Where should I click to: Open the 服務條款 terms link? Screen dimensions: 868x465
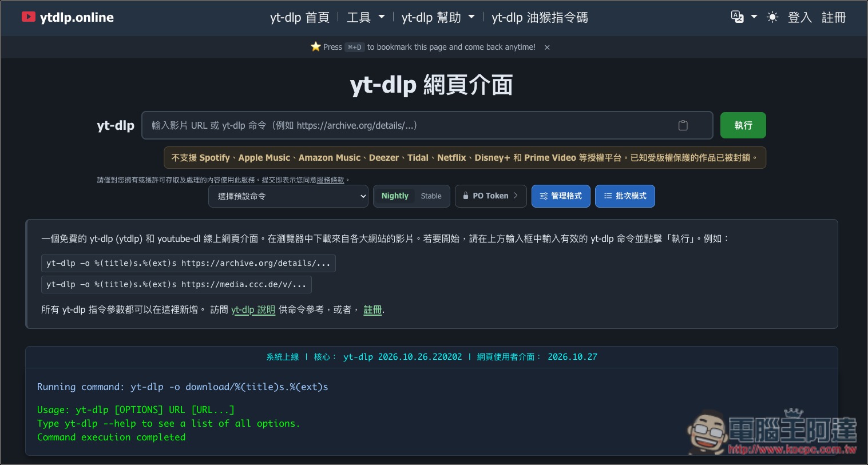pyautogui.click(x=331, y=180)
